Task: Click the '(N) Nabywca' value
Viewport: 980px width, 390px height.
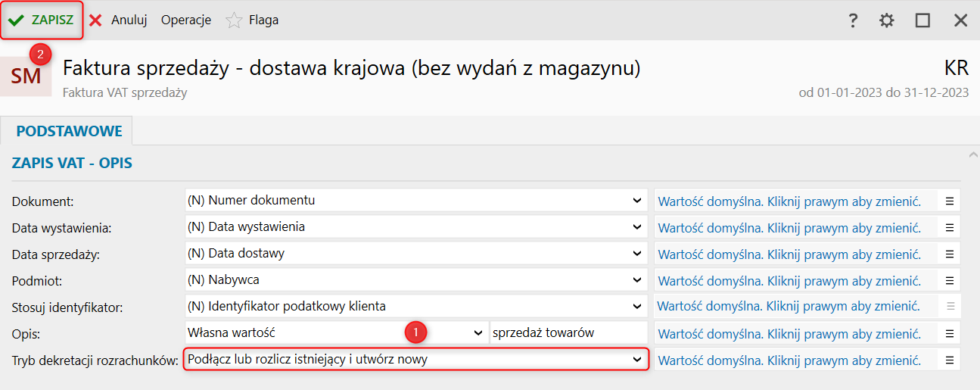Action: click(223, 280)
